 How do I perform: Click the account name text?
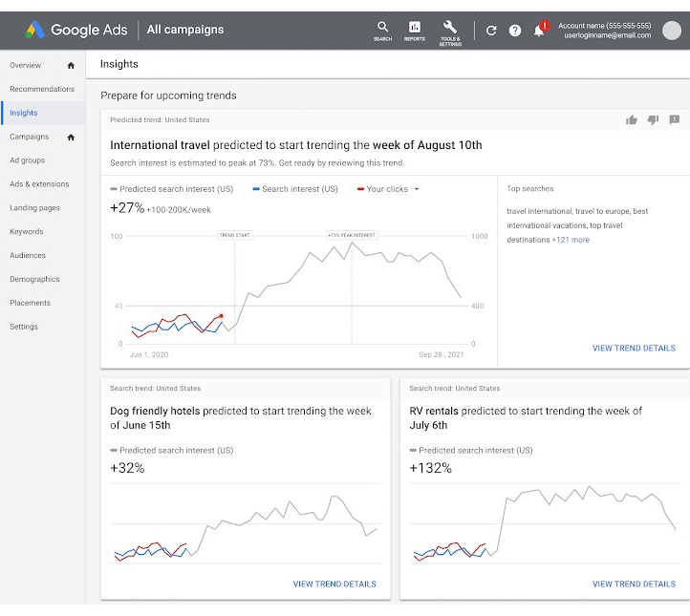pos(605,26)
